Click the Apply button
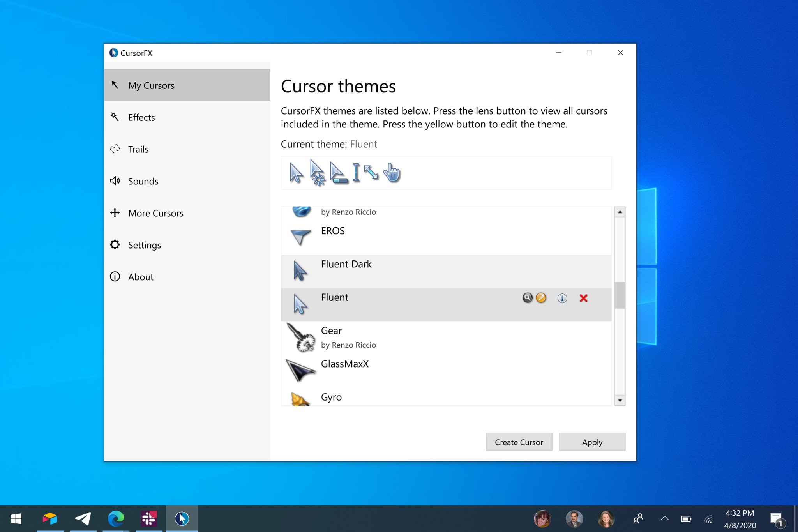 [592, 442]
